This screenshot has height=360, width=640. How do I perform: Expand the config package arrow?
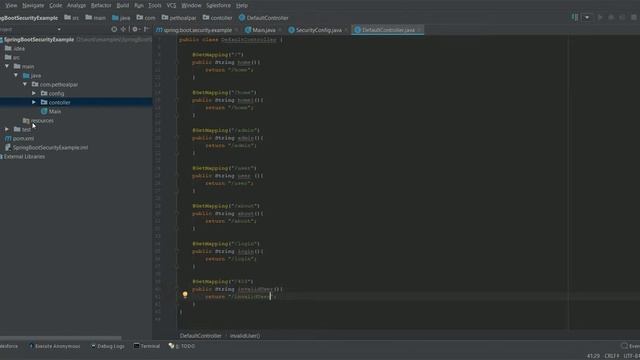[x=34, y=93]
